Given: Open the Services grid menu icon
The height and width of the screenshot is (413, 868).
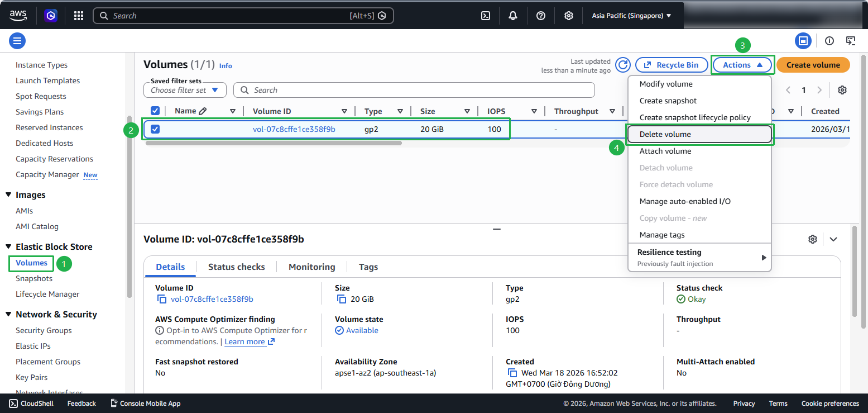Looking at the screenshot, I should (79, 16).
